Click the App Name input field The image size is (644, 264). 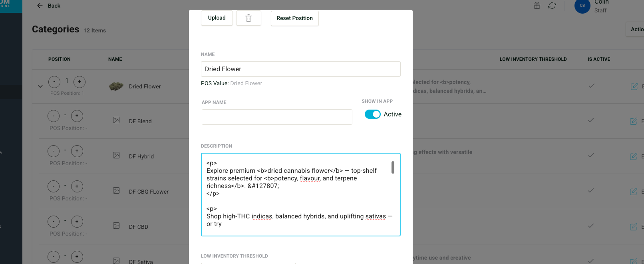[277, 117]
